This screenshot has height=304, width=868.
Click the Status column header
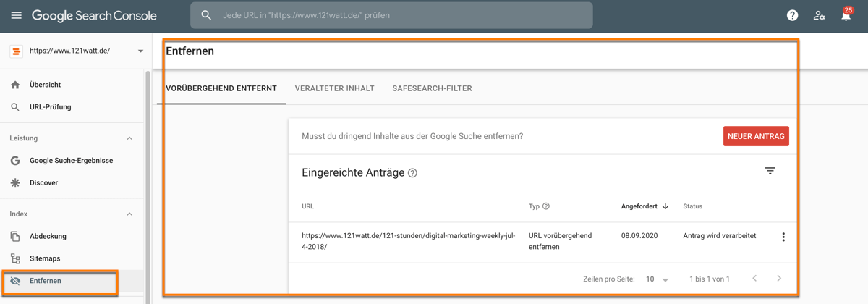coord(693,206)
